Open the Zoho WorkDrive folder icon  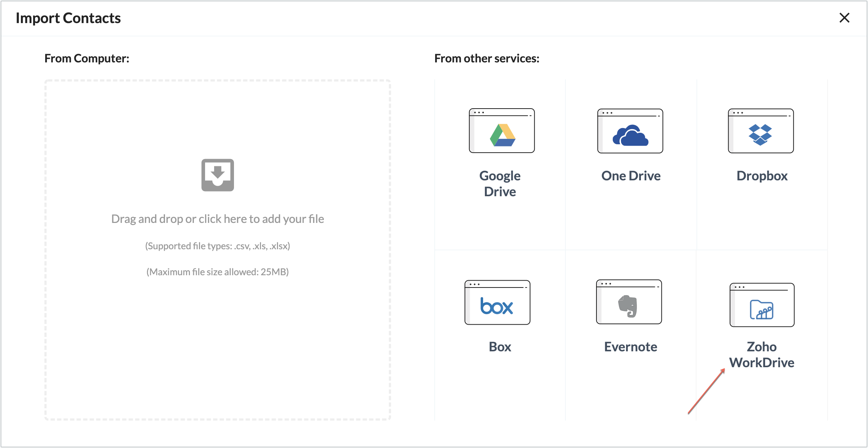[762, 305]
